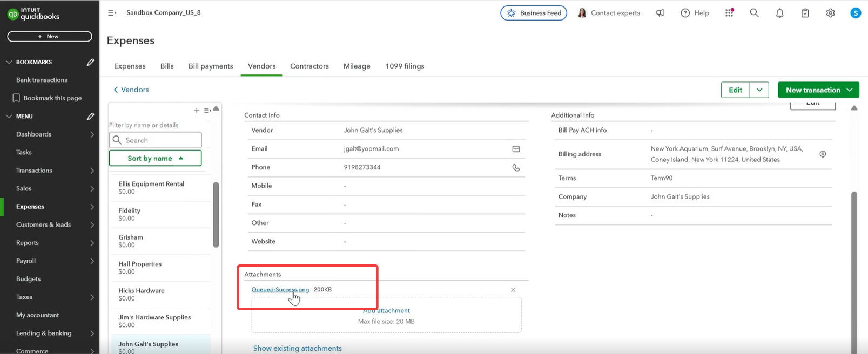Click the map pin icon by billing address
868x354 pixels.
[823, 154]
